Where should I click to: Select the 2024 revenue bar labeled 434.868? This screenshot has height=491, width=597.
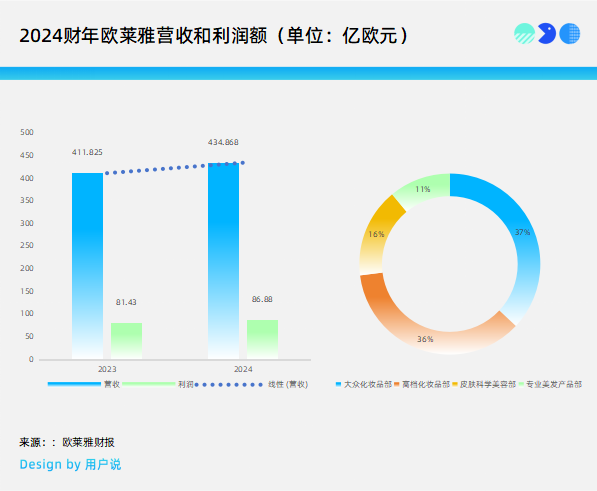click(x=223, y=261)
